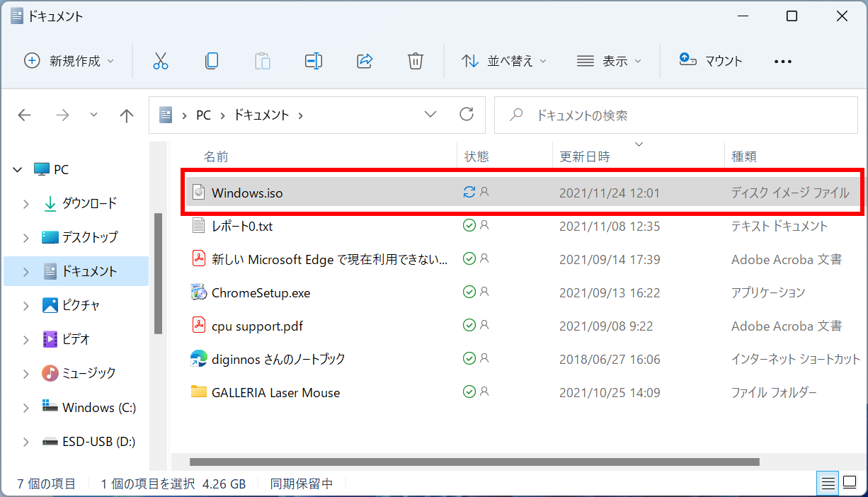This screenshot has width=868, height=497.
Task: Click the マウント mount button
Action: pyautogui.click(x=711, y=61)
